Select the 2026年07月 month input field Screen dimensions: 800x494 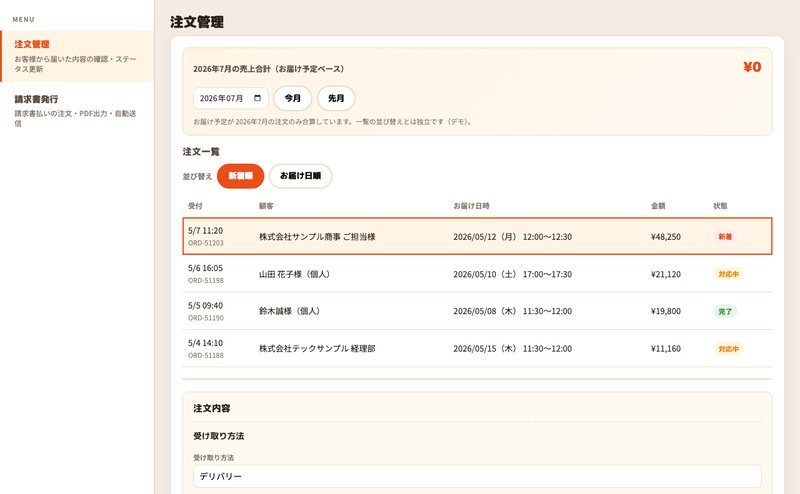click(231, 98)
